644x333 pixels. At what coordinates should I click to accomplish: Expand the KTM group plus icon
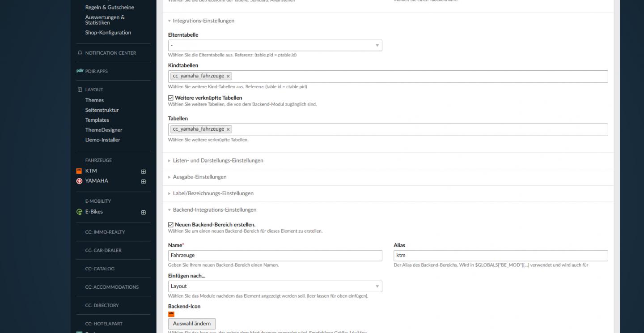coord(143,171)
